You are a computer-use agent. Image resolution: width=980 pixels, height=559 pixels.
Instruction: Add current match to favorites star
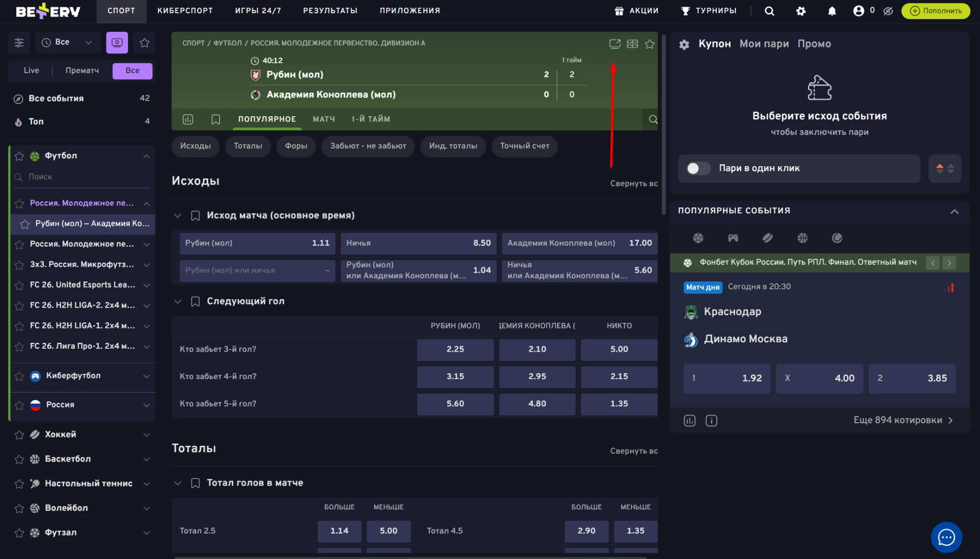click(650, 44)
